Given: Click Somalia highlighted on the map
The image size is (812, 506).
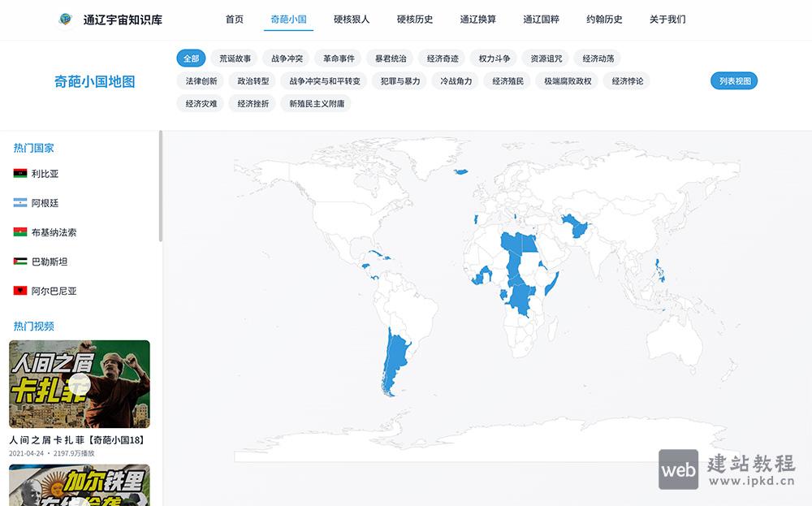Looking at the screenshot, I should coord(551,283).
